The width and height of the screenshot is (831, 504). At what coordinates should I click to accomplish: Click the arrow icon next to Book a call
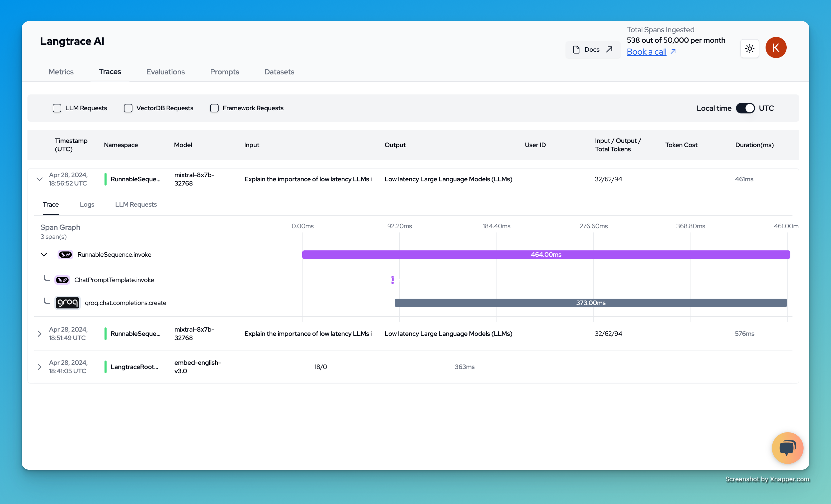[673, 51]
